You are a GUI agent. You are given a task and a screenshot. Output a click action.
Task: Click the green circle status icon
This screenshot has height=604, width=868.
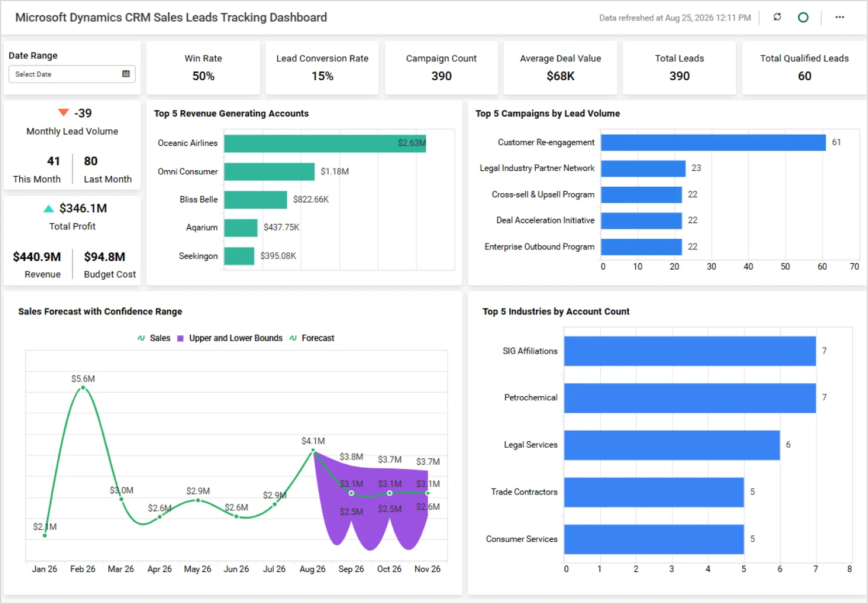point(803,18)
